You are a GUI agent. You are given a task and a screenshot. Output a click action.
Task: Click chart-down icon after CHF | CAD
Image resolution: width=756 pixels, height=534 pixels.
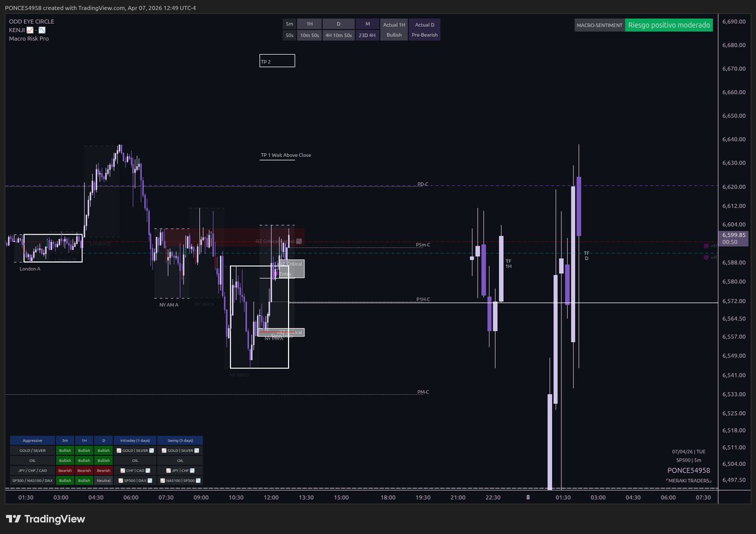coord(147,470)
